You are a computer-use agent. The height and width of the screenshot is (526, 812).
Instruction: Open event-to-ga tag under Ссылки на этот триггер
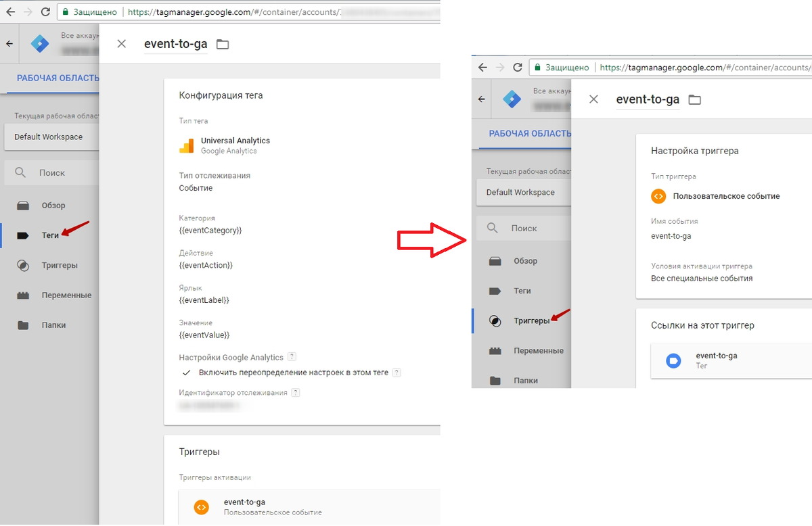(731, 360)
